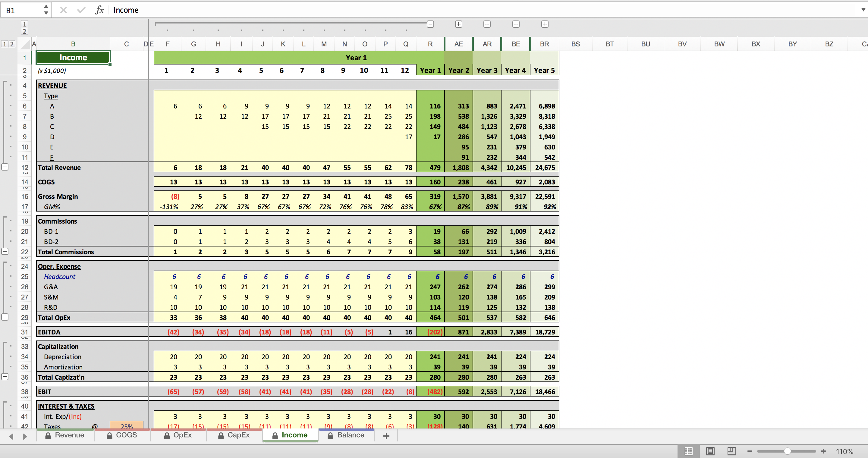This screenshot has width=868, height=458.
Task: Click Year 5 Total Revenue value 24,675
Action: 545,167
